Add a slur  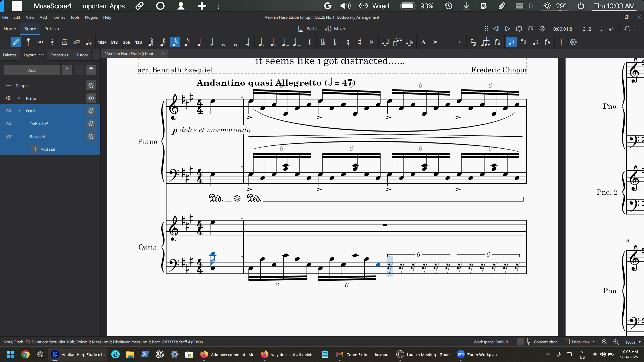397,42
